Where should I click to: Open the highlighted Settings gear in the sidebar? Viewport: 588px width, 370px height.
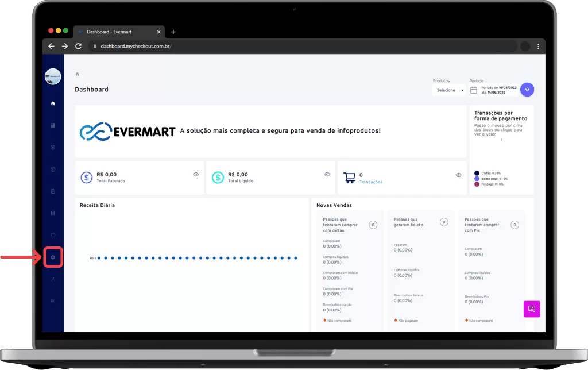pyautogui.click(x=52, y=257)
